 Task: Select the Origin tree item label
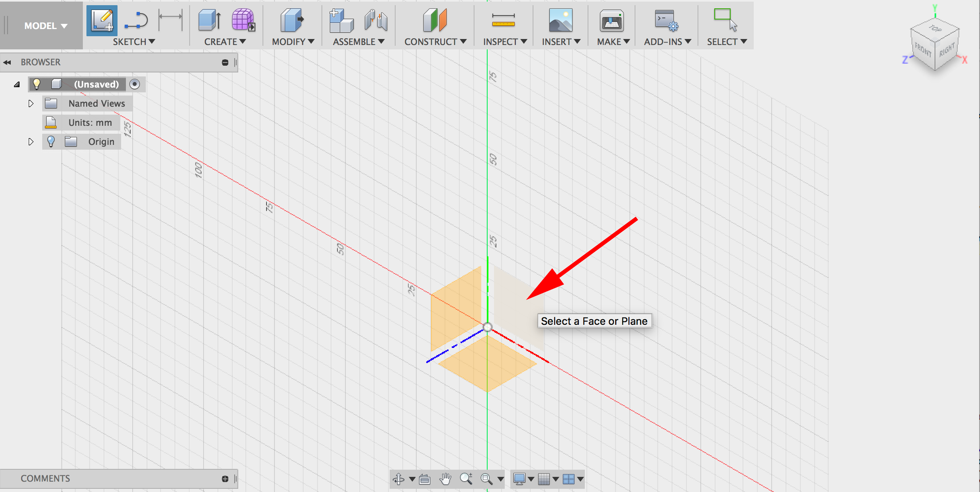pos(101,142)
